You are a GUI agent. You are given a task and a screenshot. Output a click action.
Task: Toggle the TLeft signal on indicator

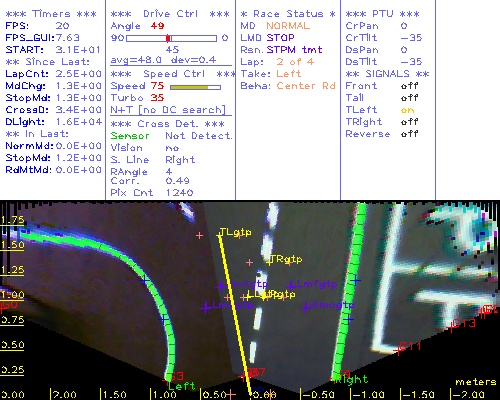tap(407, 110)
